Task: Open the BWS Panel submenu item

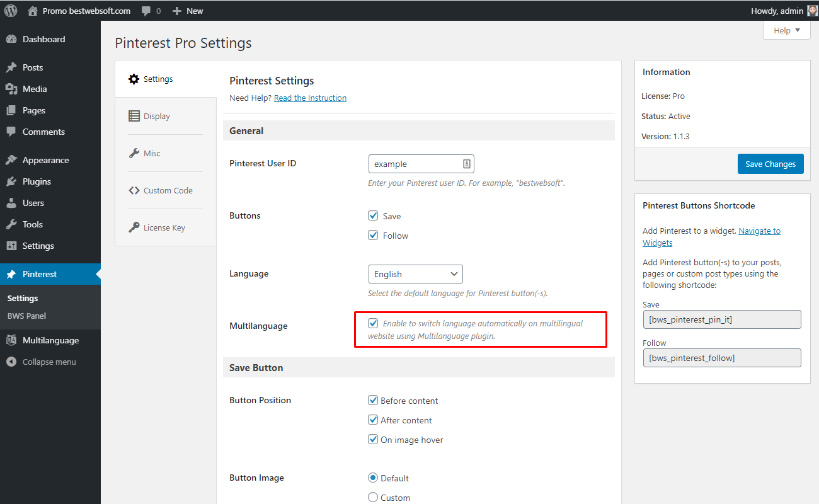Action: [x=26, y=316]
